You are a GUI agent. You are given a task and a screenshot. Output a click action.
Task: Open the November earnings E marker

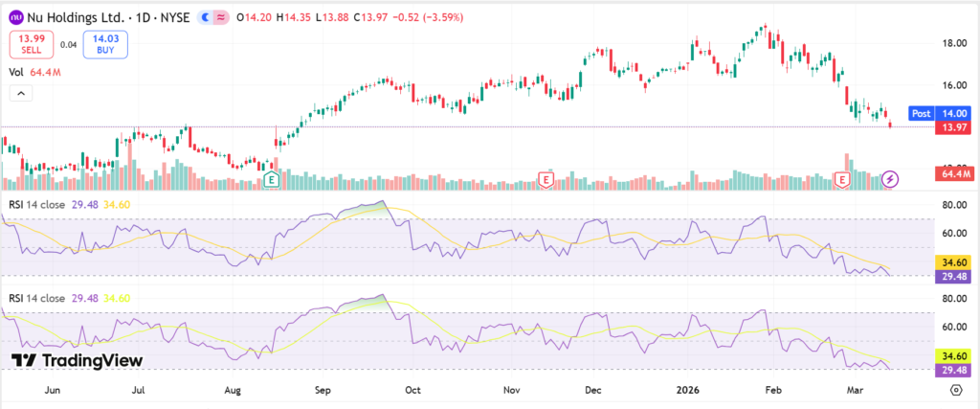pos(546,179)
